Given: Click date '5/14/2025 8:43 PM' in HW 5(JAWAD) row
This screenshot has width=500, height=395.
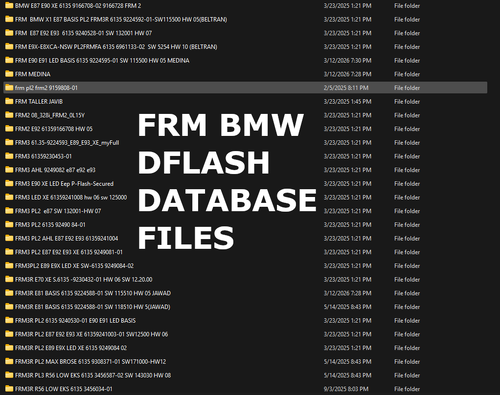Looking at the screenshot, I should point(348,307).
